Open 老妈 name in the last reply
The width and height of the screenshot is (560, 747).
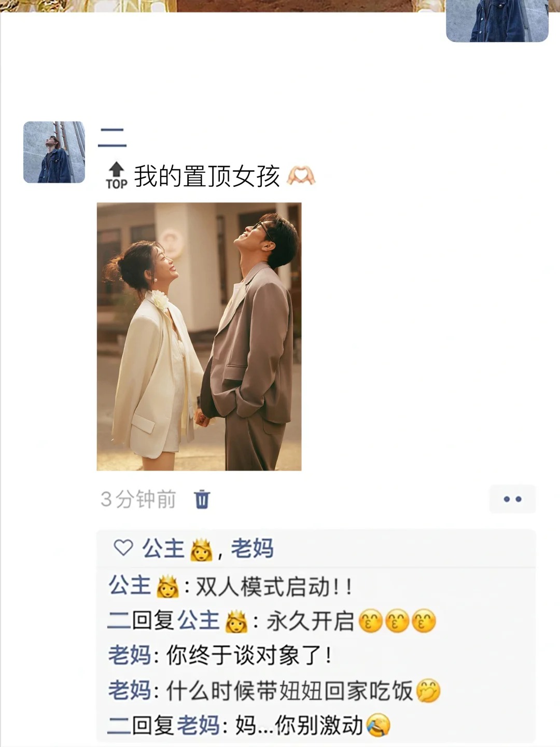198,725
